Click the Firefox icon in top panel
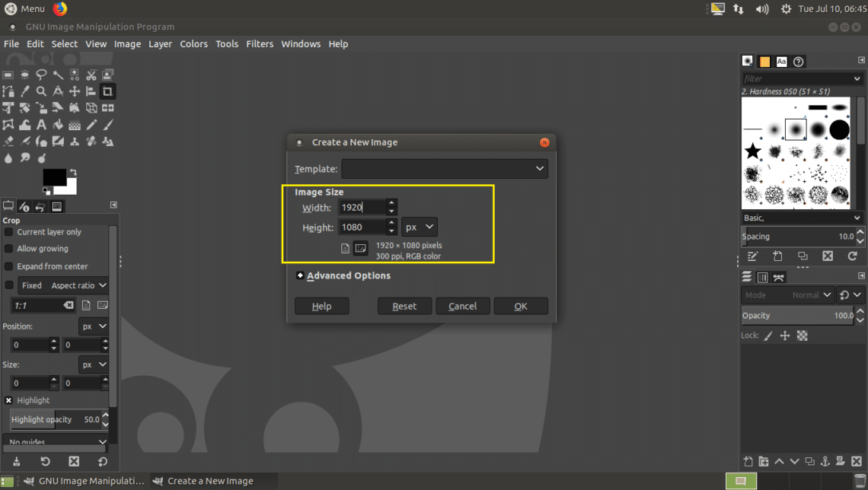 (x=60, y=8)
